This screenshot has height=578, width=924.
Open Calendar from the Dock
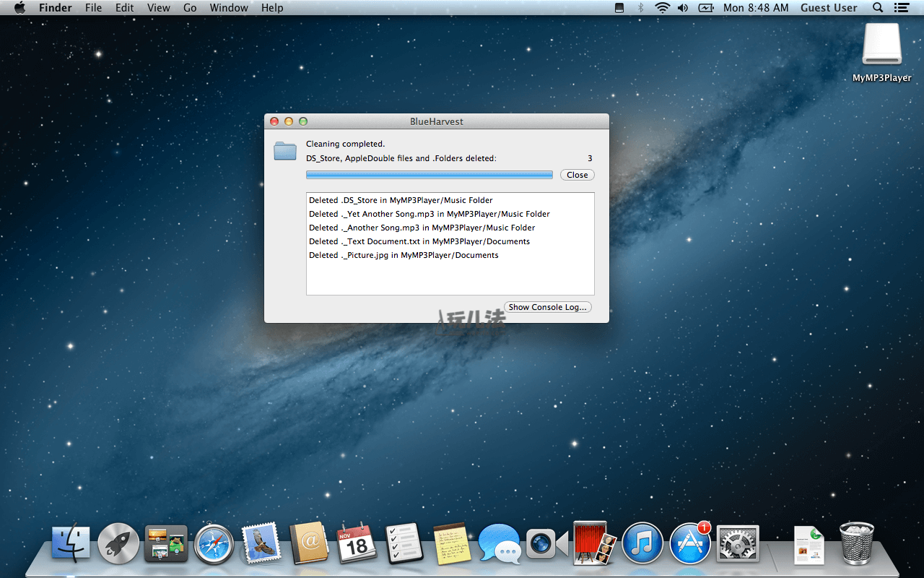[x=357, y=543]
